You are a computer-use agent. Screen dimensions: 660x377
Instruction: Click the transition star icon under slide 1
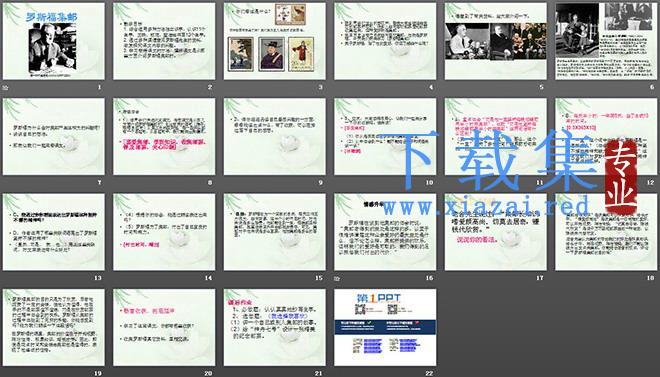(x=5, y=88)
